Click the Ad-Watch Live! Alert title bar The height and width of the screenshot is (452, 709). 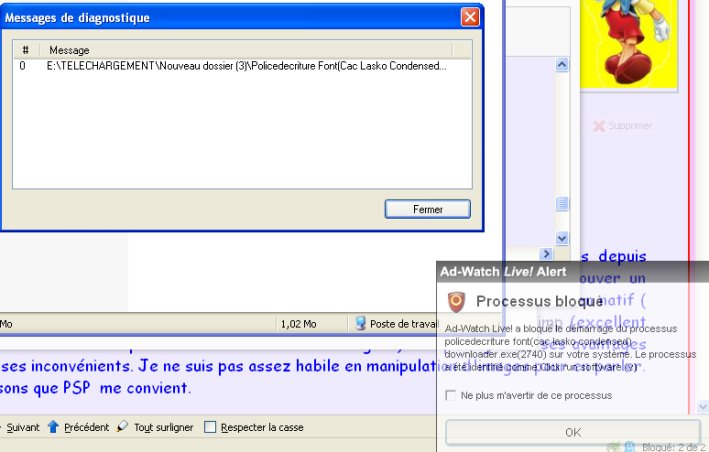tap(572, 272)
